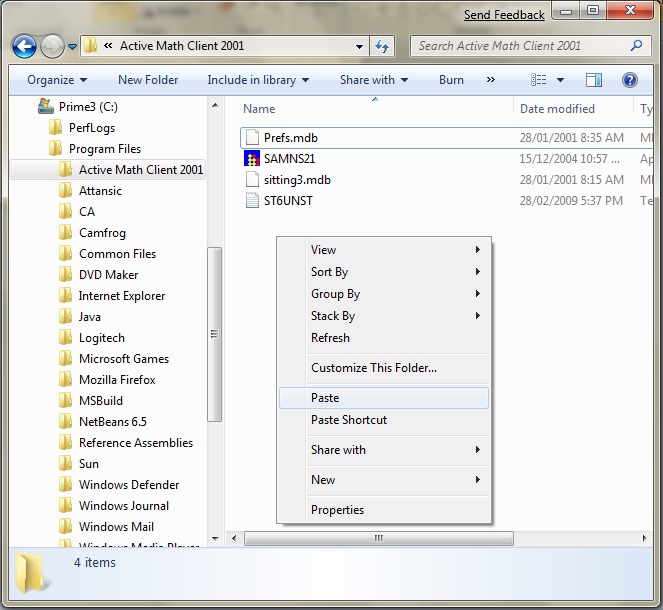
Task: Click the Logitech folder icon
Action: point(65,338)
